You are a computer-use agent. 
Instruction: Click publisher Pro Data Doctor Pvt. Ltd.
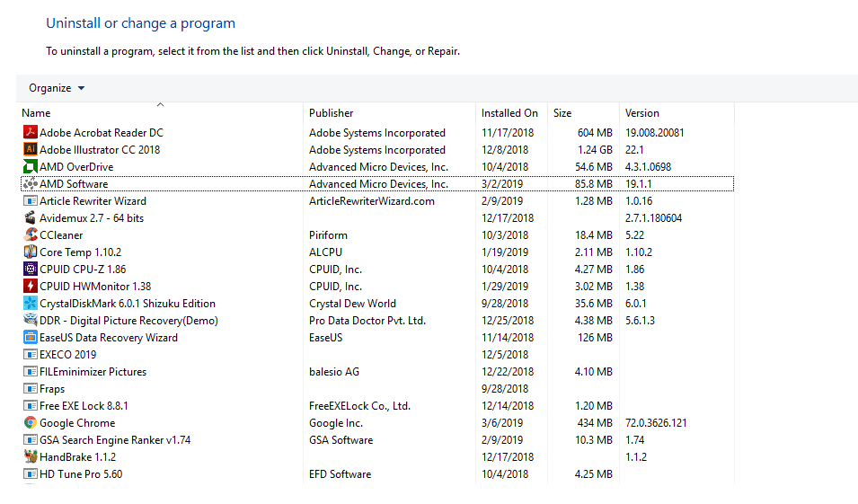pyautogui.click(x=367, y=320)
